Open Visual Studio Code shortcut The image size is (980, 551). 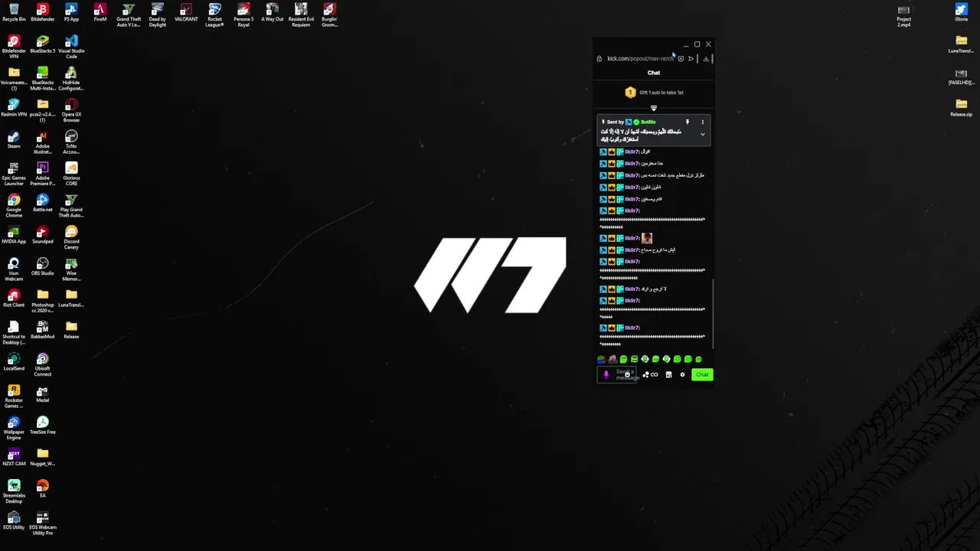pyautogui.click(x=71, y=47)
